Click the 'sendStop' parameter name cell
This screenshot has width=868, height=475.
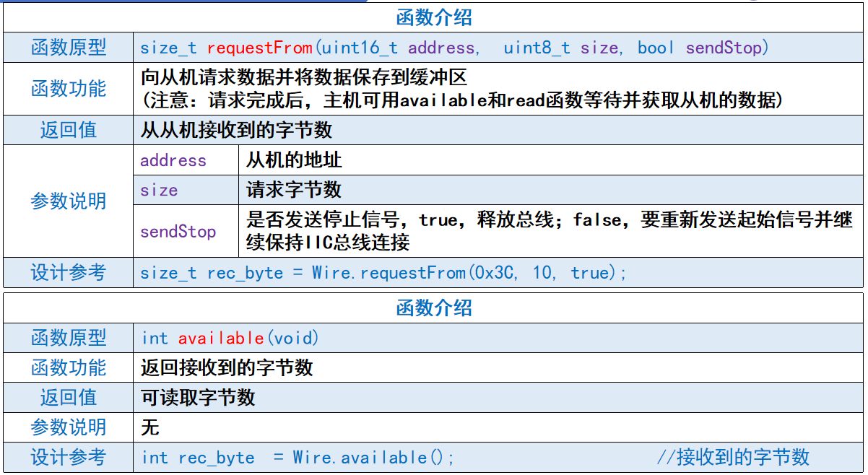178,232
